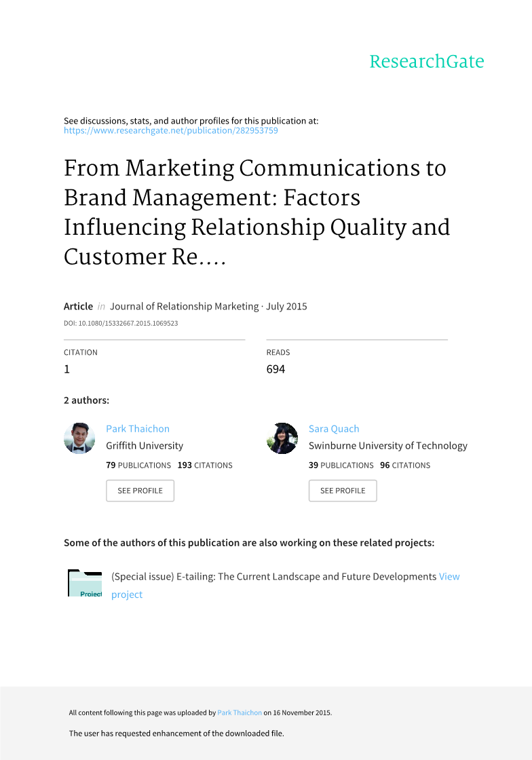Image resolution: width=532 pixels, height=760 pixels.
Task: Click the 79 Publications stat
Action: (138, 465)
